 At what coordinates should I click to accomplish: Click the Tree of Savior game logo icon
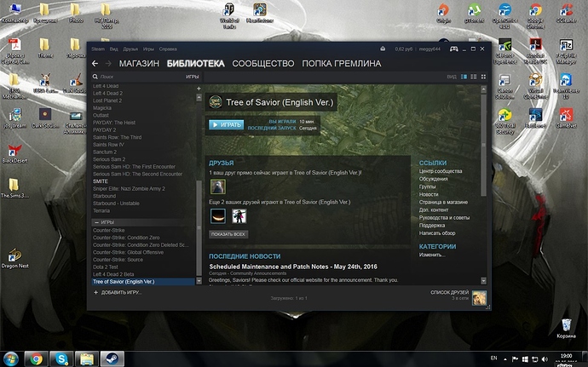click(x=216, y=101)
